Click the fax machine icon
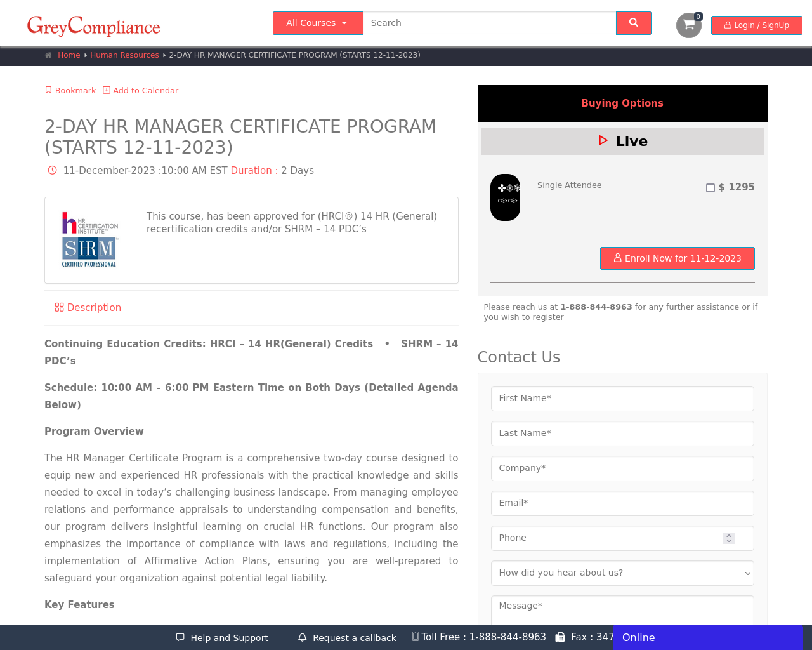 (560, 637)
